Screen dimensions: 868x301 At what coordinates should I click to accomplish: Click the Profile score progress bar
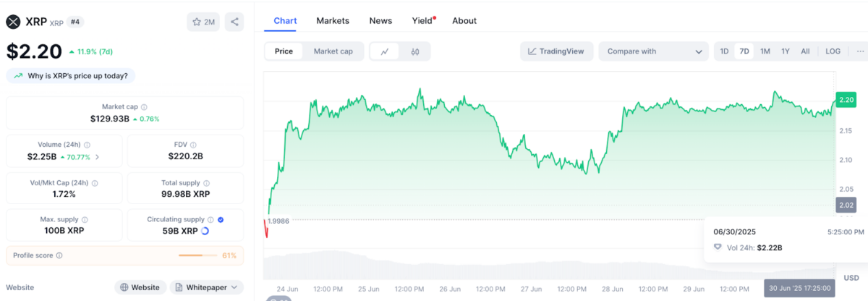[197, 255]
